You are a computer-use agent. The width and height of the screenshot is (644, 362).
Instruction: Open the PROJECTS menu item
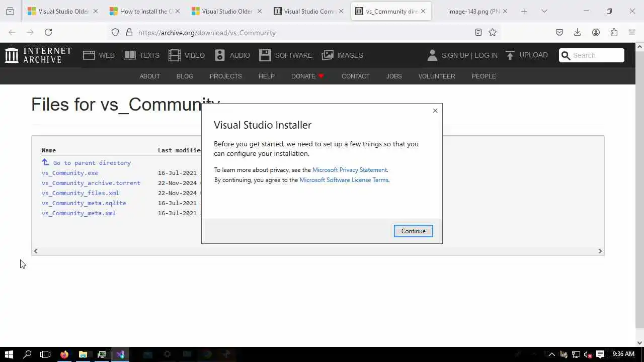click(225, 76)
